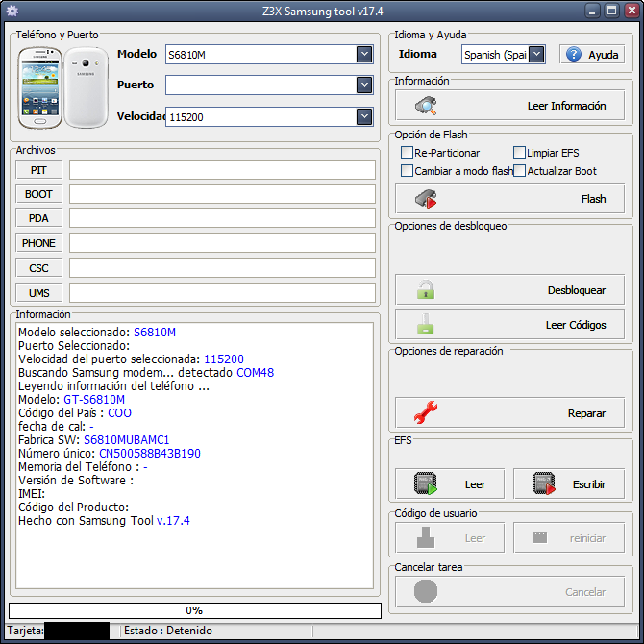Screen dimensions: 644x644
Task: Click the EFS Escribir chip icon
Action: [x=543, y=483]
